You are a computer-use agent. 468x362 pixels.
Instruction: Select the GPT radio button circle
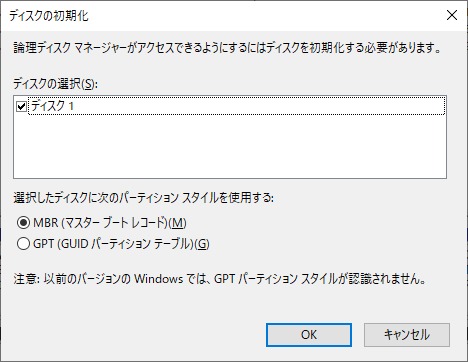(23, 244)
